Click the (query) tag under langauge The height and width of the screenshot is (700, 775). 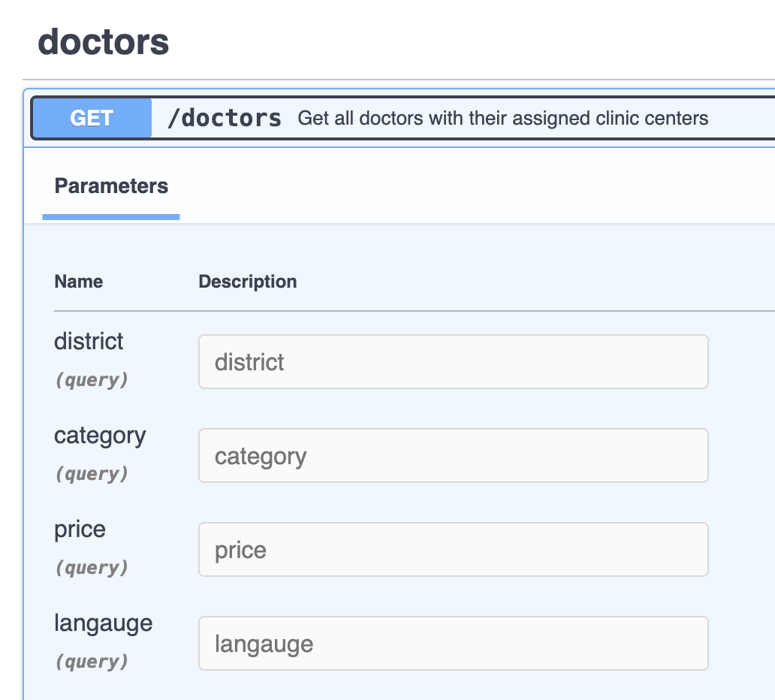[91, 662]
